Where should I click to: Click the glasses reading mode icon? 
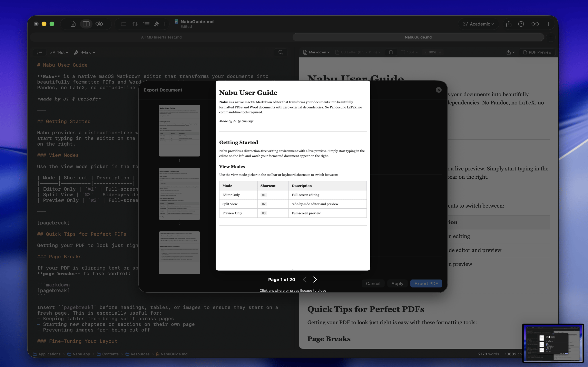[x=535, y=24]
